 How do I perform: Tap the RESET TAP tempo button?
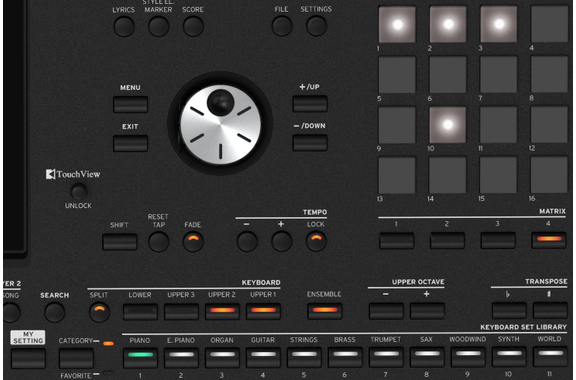click(158, 242)
